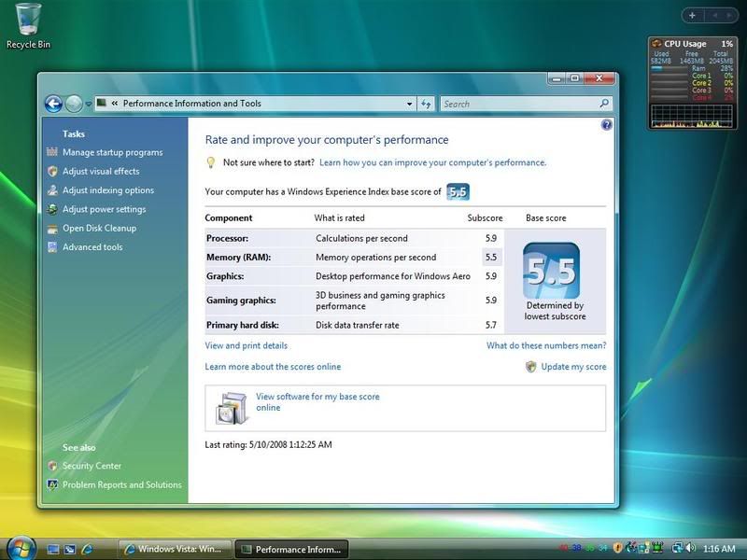Image resolution: width=747 pixels, height=560 pixels.
Task: Open the recent pages dropdown arrow
Action: pos(89,104)
